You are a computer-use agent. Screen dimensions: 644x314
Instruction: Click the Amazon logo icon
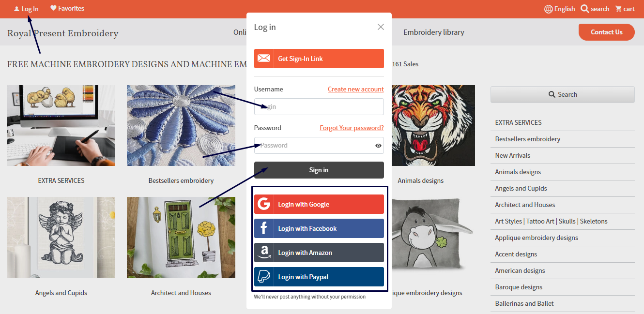264,253
